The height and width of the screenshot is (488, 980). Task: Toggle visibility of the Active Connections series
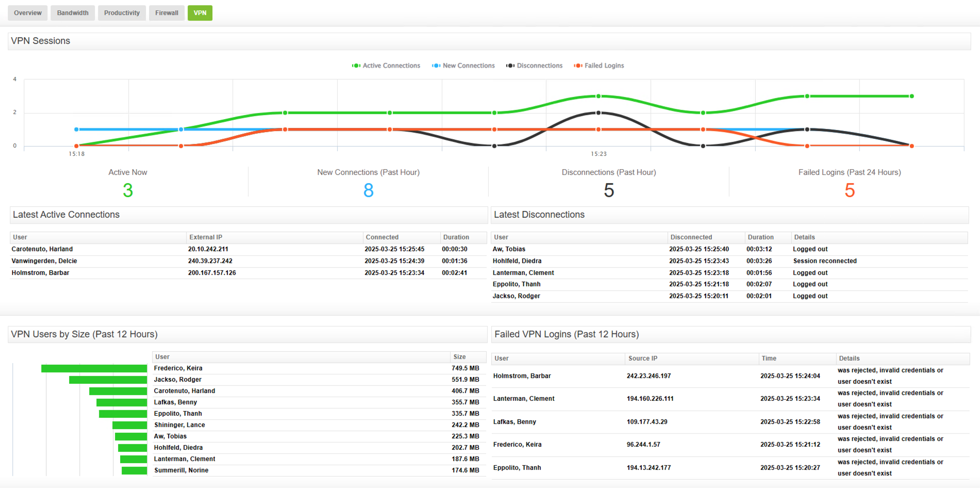click(x=386, y=66)
